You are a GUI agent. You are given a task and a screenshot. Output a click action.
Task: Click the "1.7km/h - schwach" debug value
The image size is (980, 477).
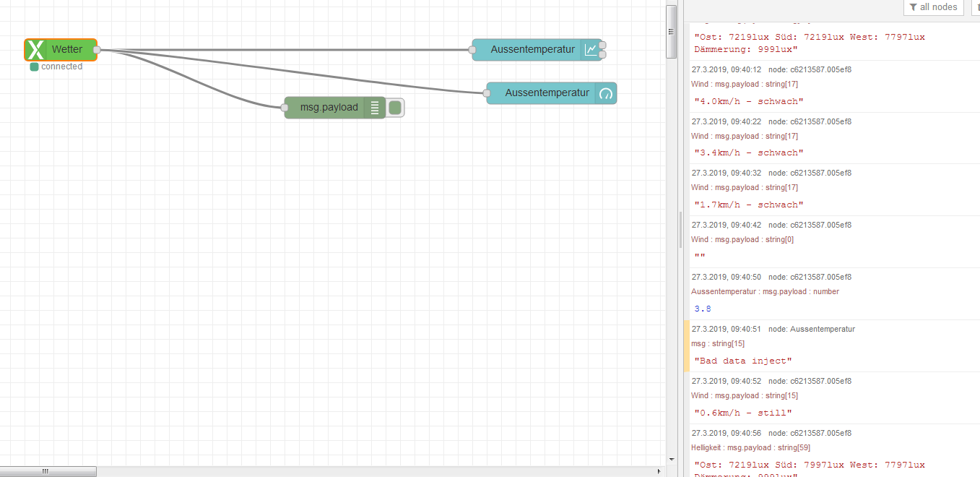pyautogui.click(x=748, y=205)
